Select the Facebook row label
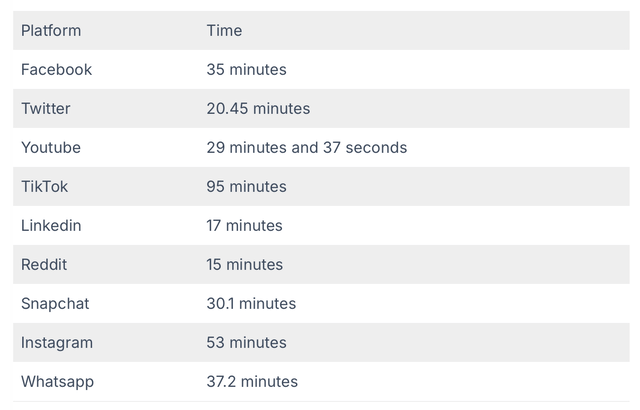This screenshot has height=410, width=640. pyautogui.click(x=56, y=69)
